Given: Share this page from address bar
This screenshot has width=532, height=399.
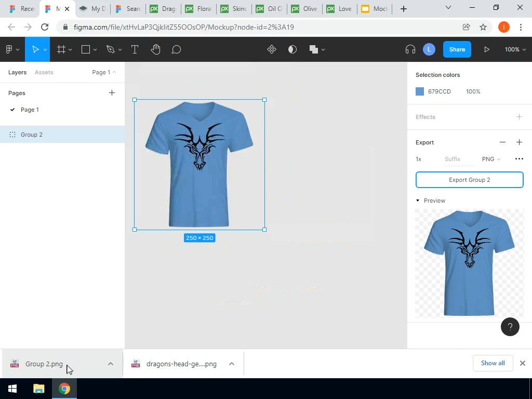Looking at the screenshot, I should tap(466, 27).
